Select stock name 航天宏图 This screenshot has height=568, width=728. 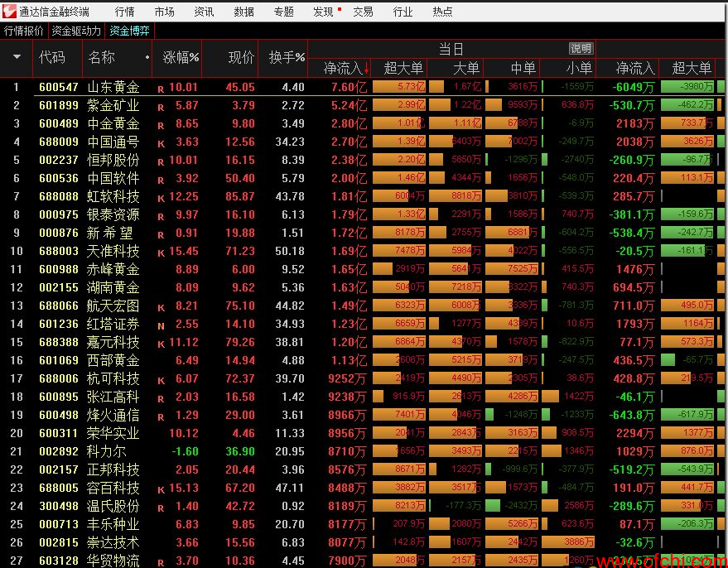pos(113,306)
